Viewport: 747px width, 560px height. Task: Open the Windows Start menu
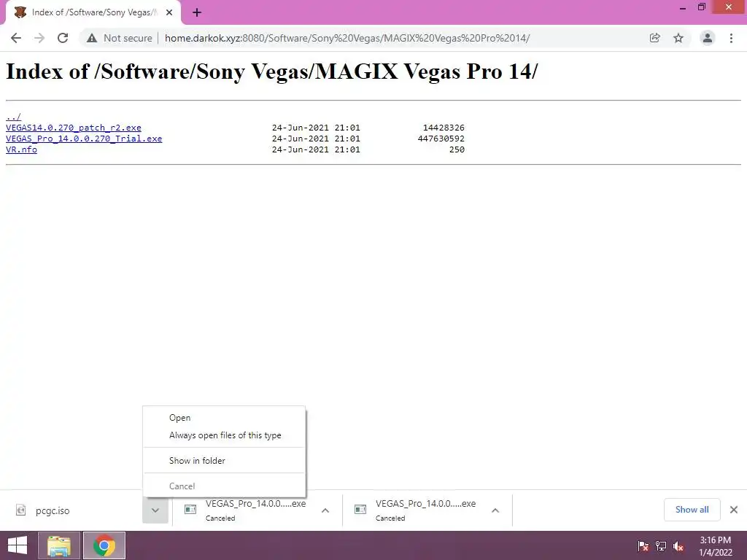coord(18,545)
